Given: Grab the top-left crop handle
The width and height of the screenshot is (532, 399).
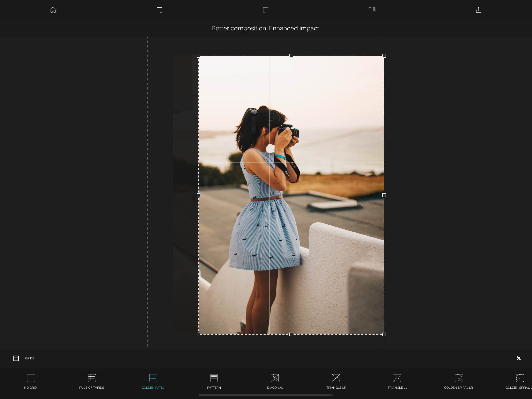Looking at the screenshot, I should pyautogui.click(x=198, y=56).
